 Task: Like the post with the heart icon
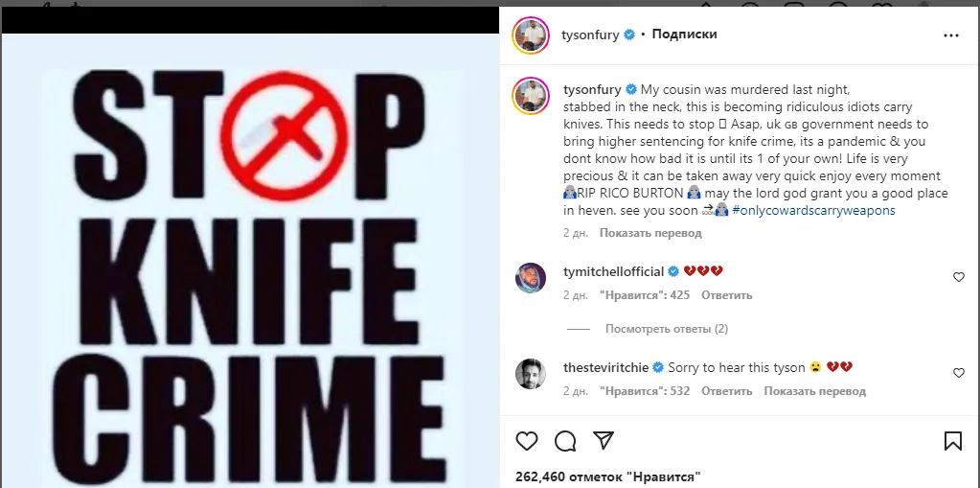527,441
